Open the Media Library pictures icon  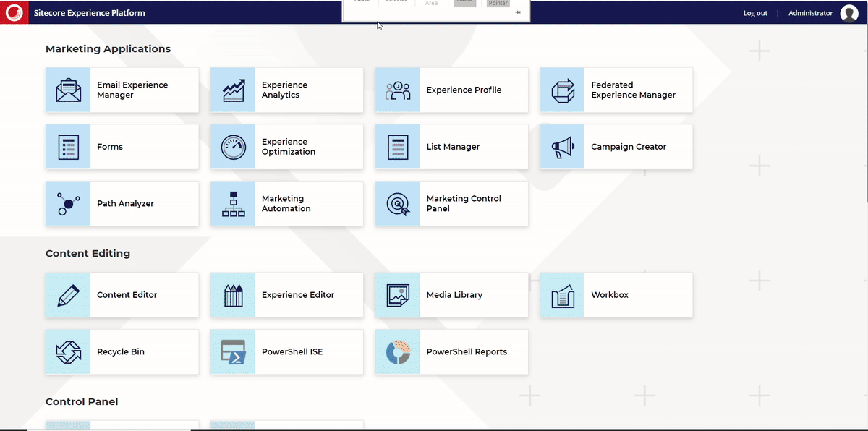point(397,295)
